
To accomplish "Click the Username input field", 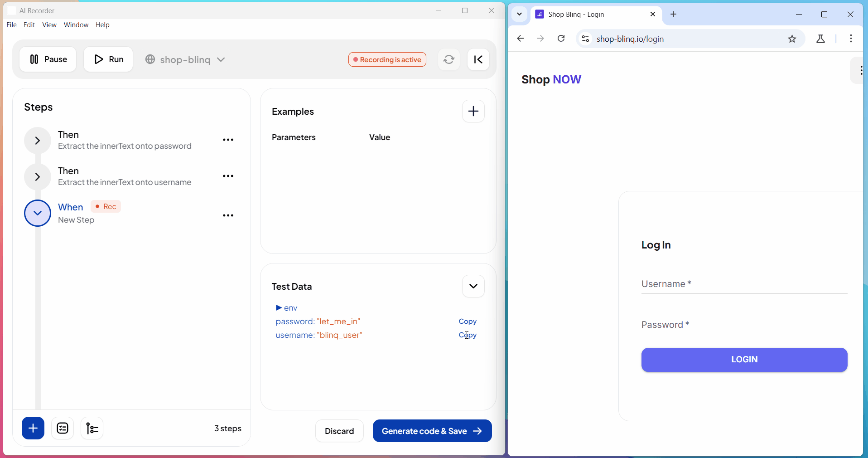I will 744,284.
